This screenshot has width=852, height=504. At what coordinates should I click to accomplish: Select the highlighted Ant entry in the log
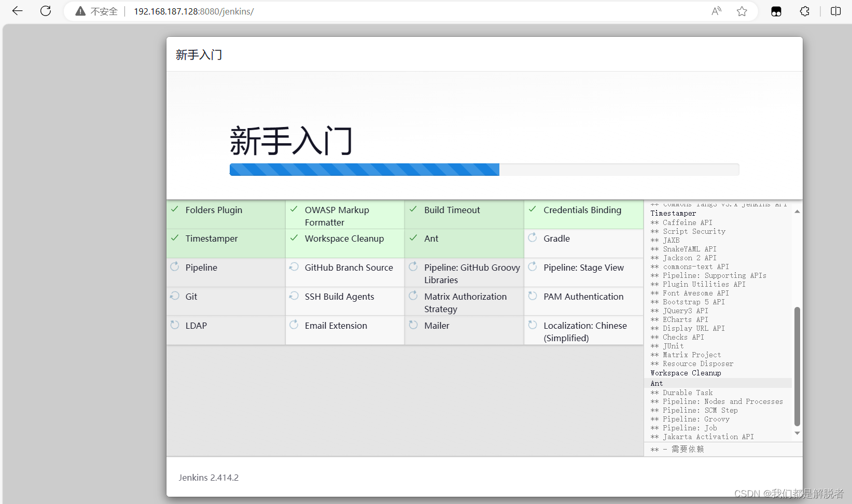tap(657, 383)
